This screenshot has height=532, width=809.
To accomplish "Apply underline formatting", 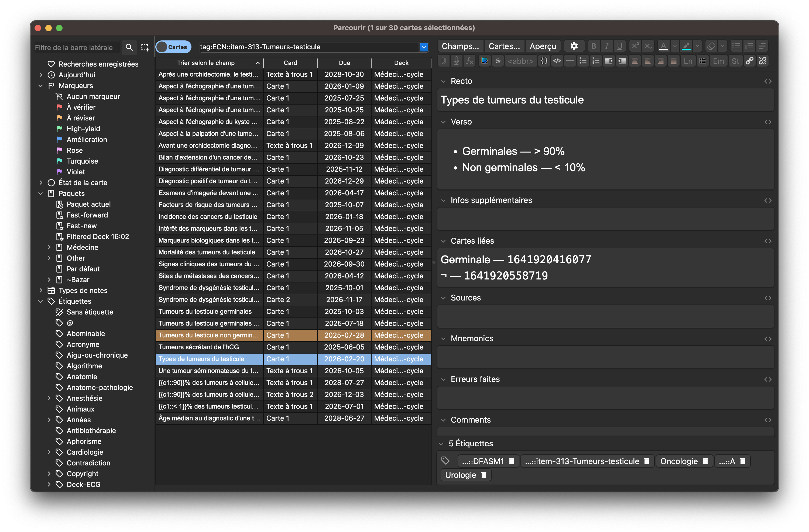I will click(x=619, y=46).
